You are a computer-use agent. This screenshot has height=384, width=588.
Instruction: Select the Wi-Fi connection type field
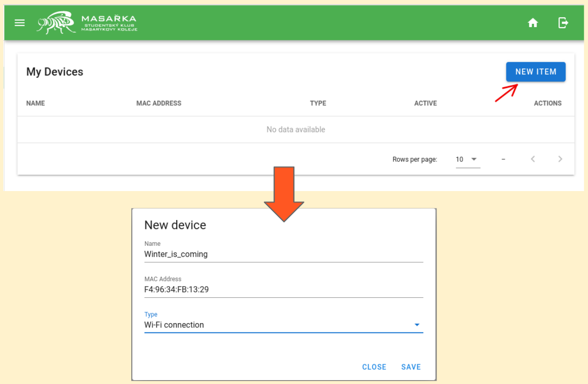(x=277, y=325)
